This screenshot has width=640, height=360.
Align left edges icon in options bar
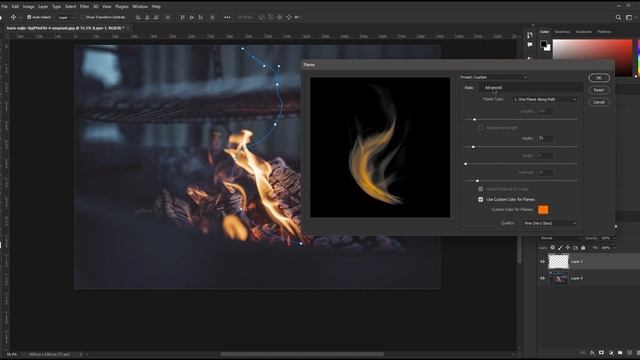pyautogui.click(x=138, y=17)
